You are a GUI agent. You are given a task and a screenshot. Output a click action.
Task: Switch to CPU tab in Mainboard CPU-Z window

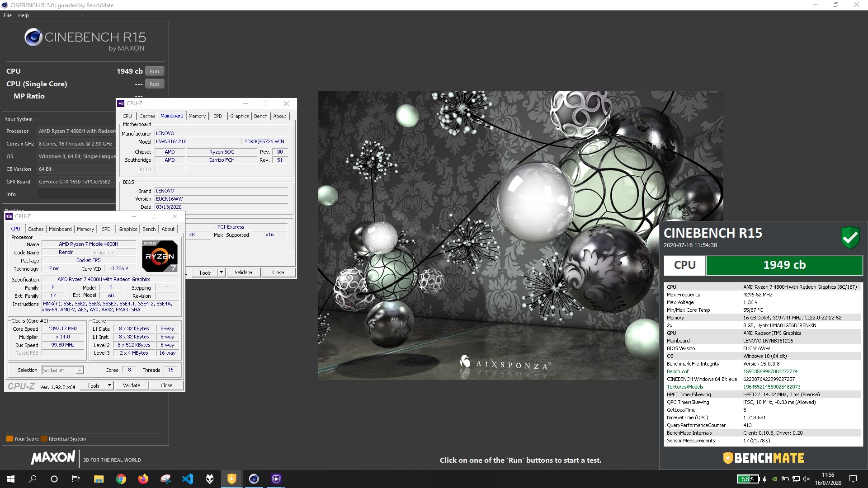tap(127, 116)
